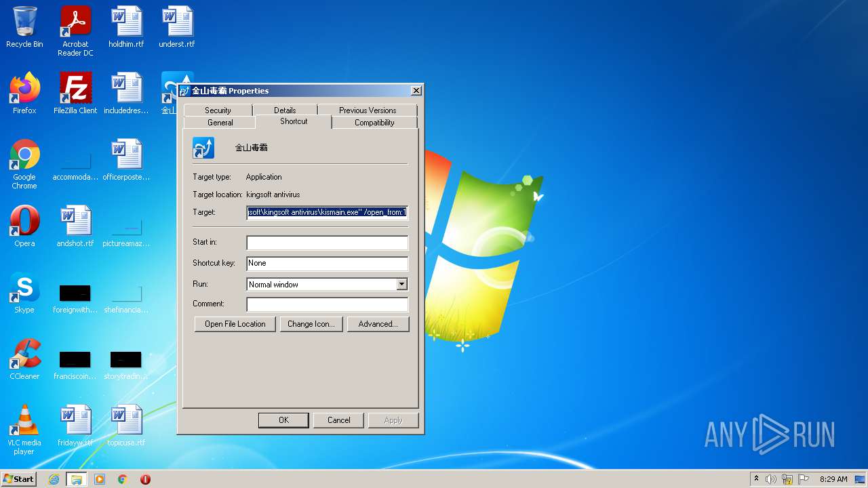
Task: Expand the Run window mode dropdown
Action: (x=402, y=285)
